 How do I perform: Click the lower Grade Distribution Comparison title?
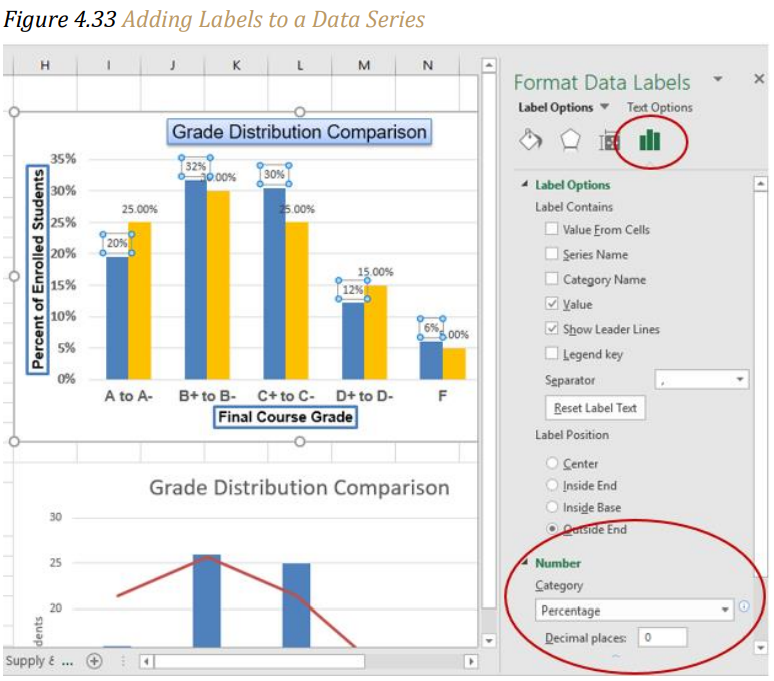[x=299, y=488]
